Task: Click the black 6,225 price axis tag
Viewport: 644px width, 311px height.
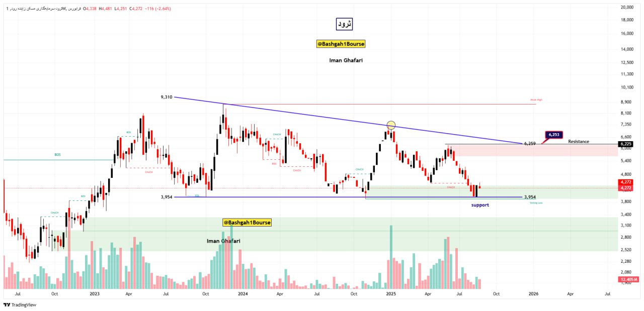Action: (x=626, y=144)
